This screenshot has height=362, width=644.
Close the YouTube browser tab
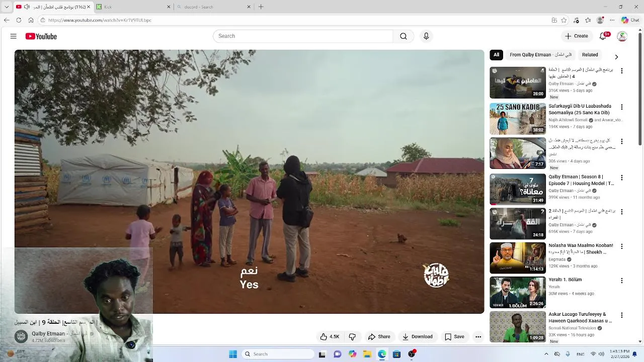(89, 7)
